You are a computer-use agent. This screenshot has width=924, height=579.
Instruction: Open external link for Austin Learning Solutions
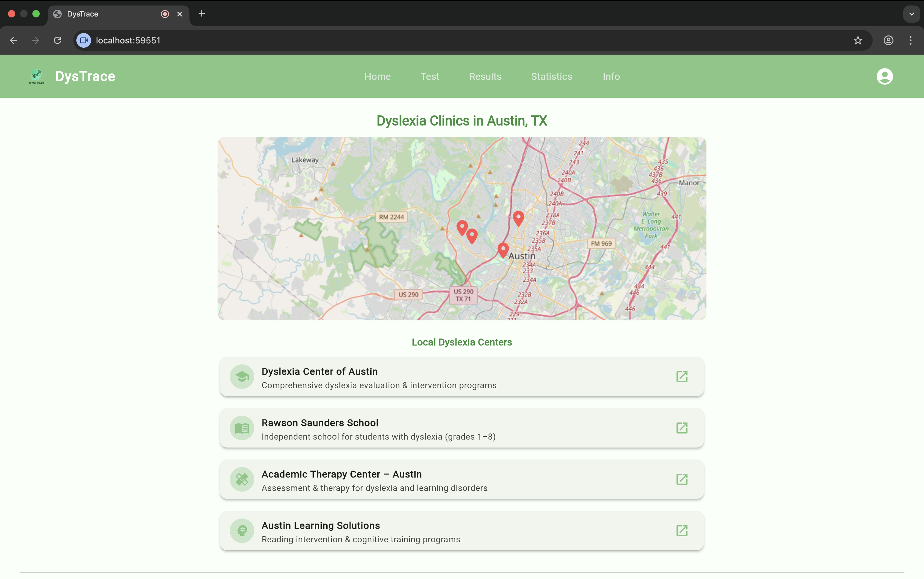(x=682, y=530)
